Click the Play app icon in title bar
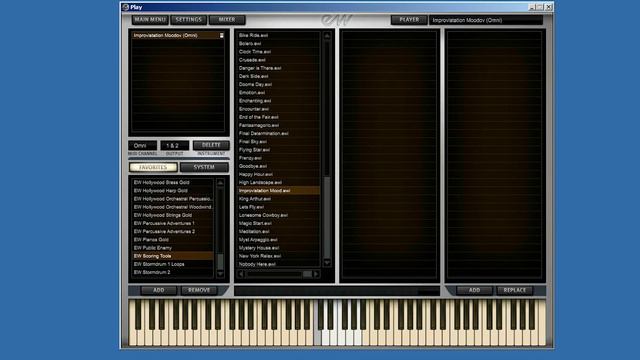 coord(126,7)
